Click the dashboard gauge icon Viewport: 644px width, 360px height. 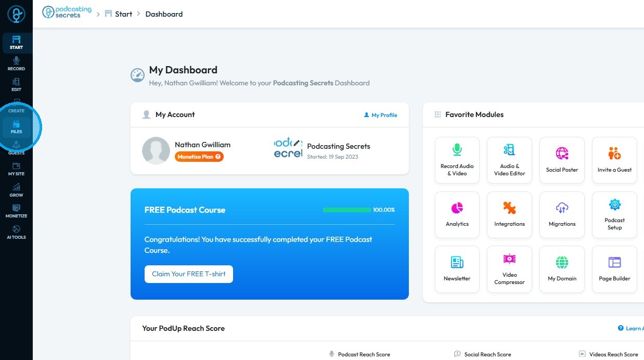(137, 75)
